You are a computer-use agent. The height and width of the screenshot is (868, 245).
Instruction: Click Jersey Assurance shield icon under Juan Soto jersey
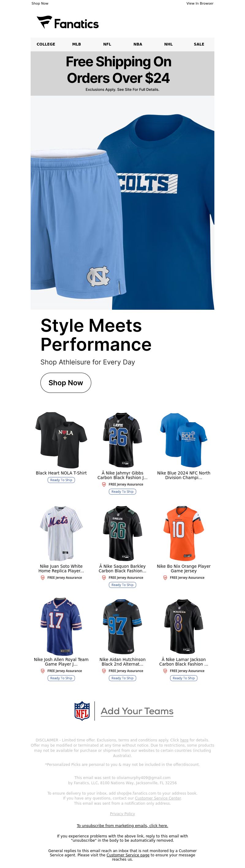43,578
